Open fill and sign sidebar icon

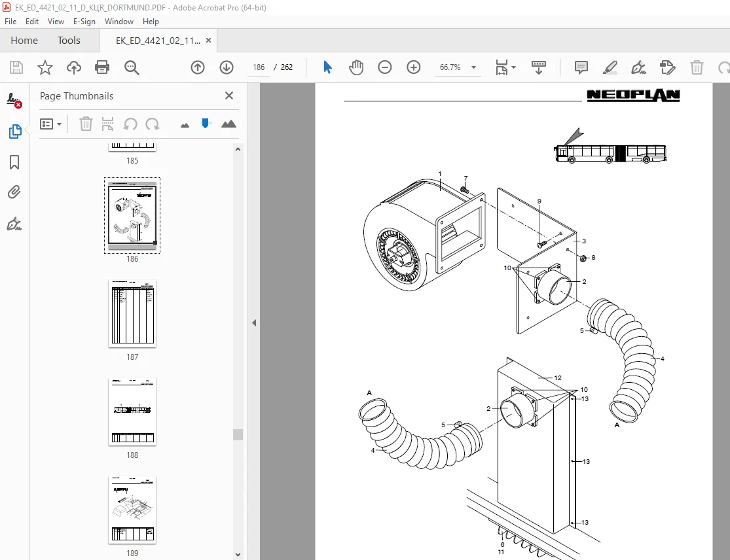pos(14,224)
